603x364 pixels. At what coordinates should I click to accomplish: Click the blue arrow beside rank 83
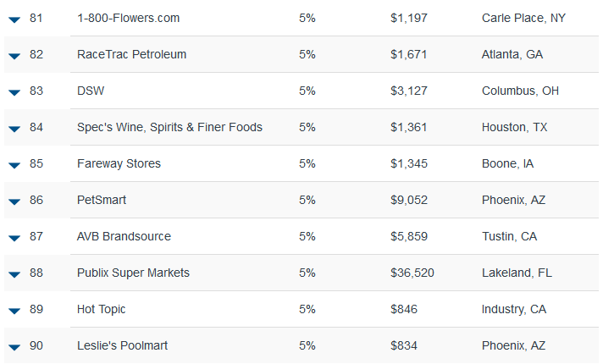point(14,92)
